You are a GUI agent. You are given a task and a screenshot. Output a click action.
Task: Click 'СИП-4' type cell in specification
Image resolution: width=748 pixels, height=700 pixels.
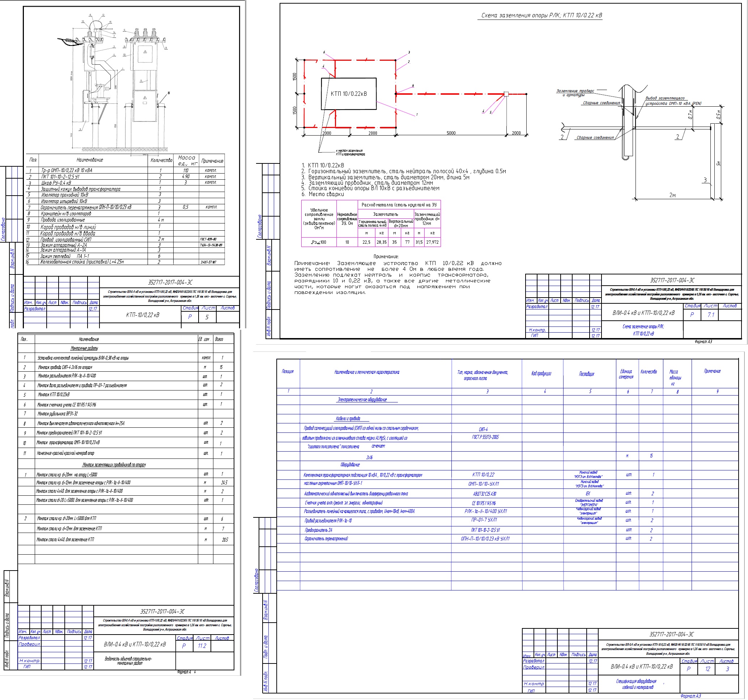pyautogui.click(x=484, y=429)
